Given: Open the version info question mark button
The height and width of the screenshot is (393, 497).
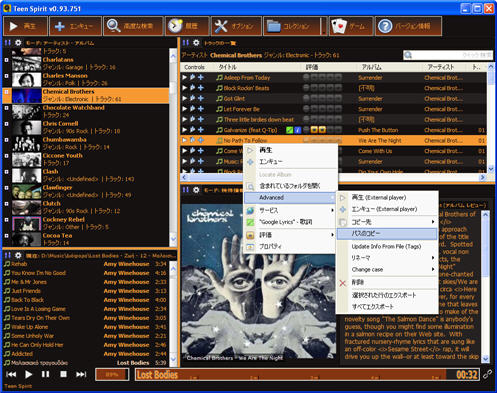Looking at the screenshot, I should pos(409,26).
